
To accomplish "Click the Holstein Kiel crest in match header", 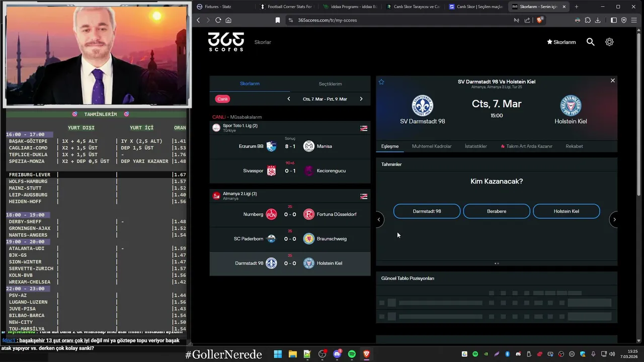I will pyautogui.click(x=571, y=106).
